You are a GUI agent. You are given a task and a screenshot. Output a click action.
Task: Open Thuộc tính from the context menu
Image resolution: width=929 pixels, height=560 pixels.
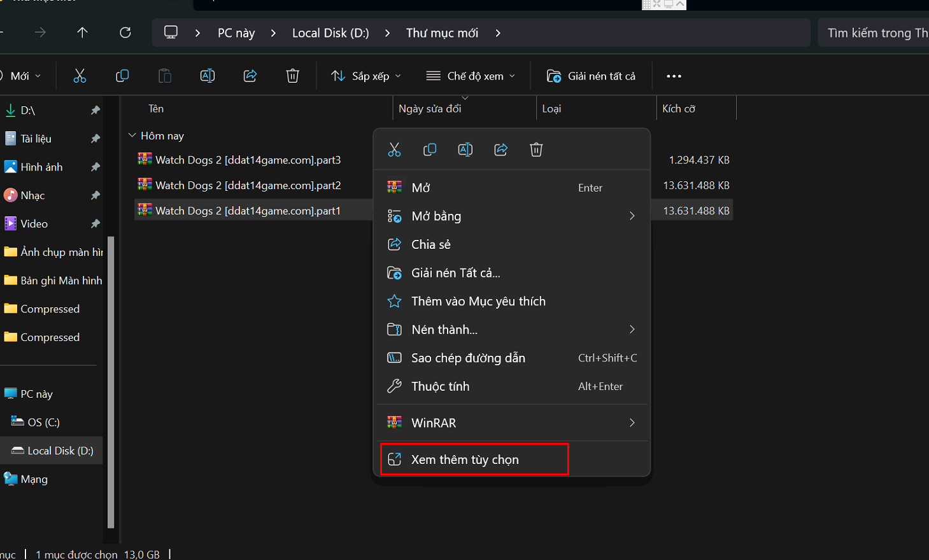point(513,386)
